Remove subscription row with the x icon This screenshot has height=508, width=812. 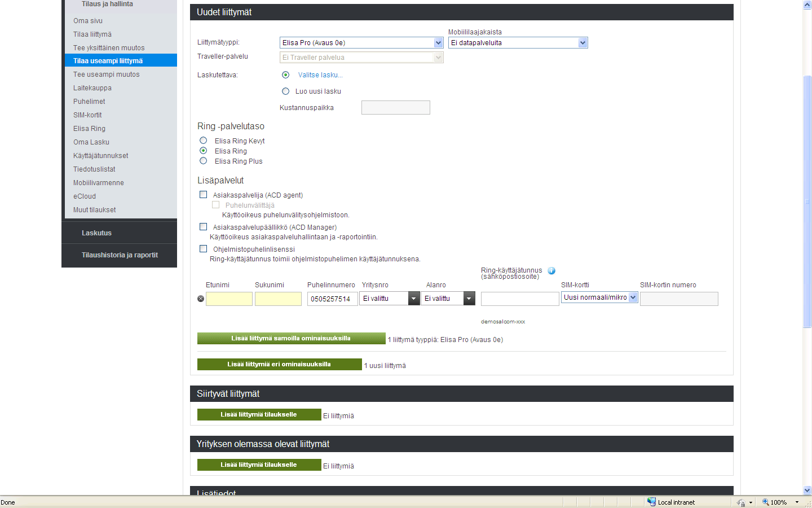(201, 299)
